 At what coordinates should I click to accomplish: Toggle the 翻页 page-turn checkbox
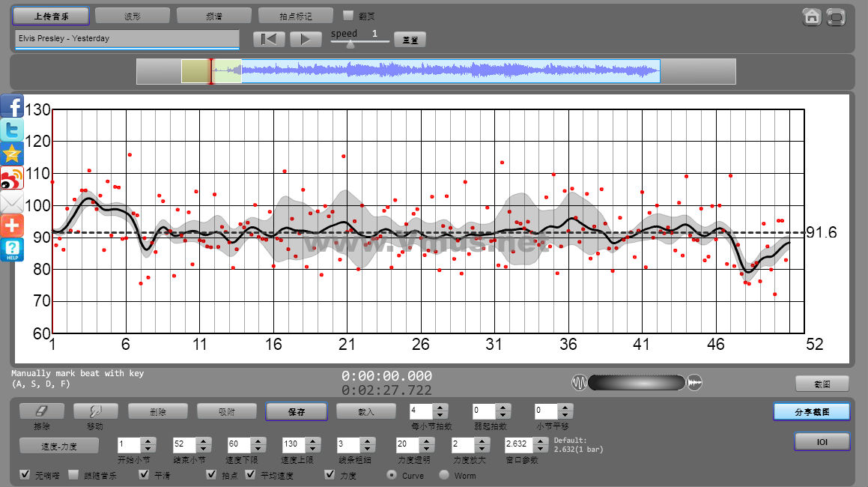point(347,15)
